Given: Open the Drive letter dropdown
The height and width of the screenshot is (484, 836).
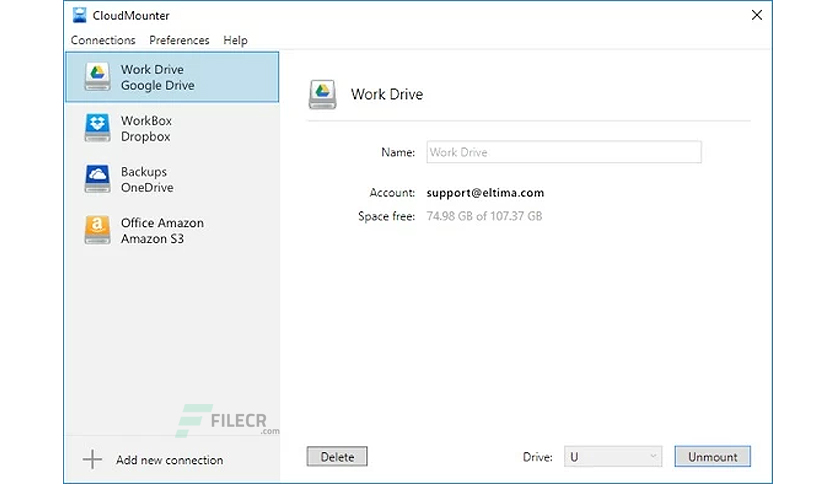Looking at the screenshot, I should pos(613,457).
